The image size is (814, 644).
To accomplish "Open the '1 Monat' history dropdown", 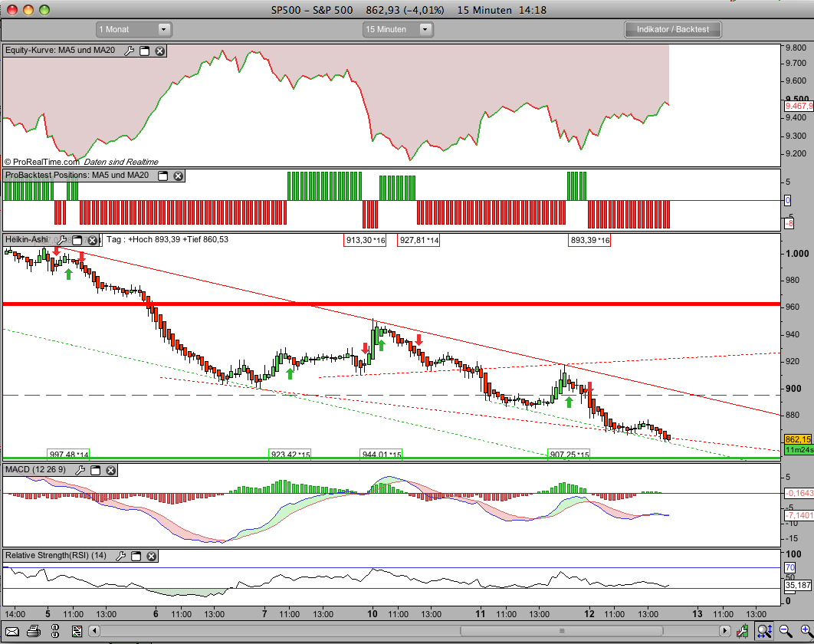I will coord(133,30).
